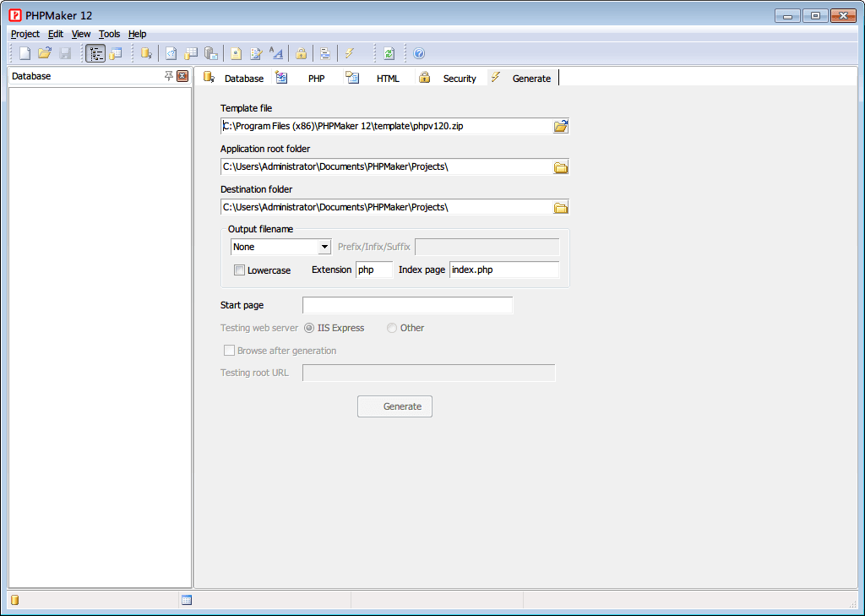The width and height of the screenshot is (865, 616).
Task: Click the Application root folder path field
Action: [x=386, y=166]
